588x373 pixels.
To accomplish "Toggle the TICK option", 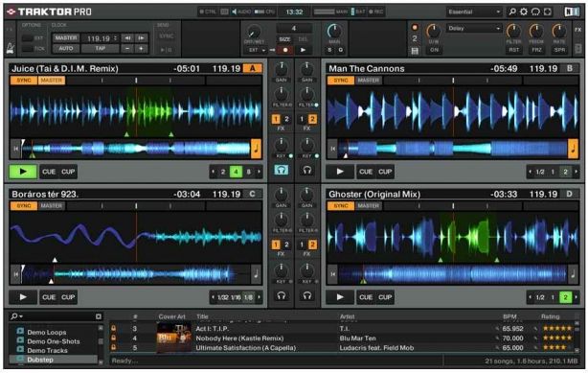I will click(28, 49).
